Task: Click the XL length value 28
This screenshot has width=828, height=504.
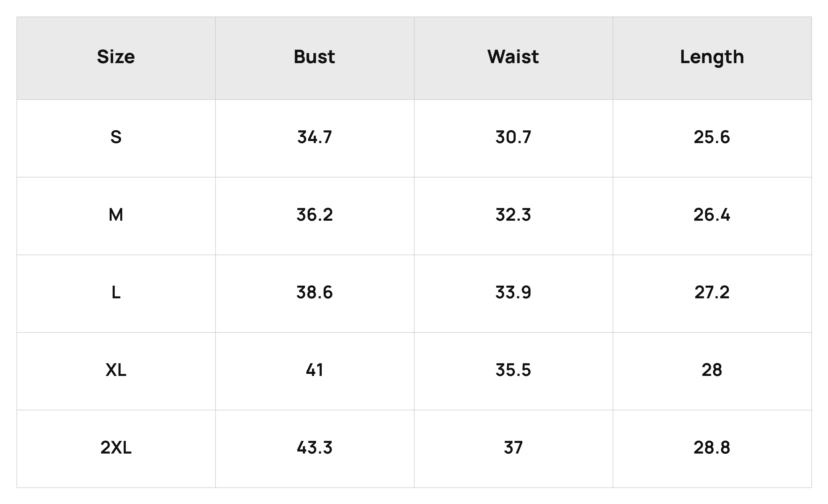Action: pyautogui.click(x=712, y=370)
